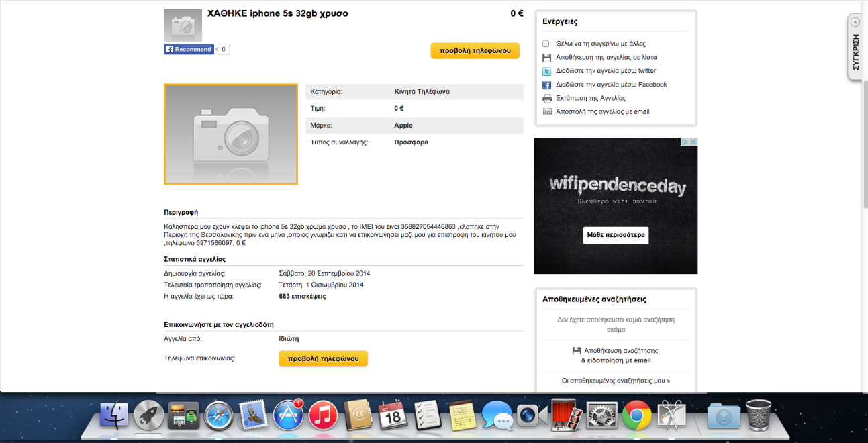
Task: Open Contacts address book in dock
Action: [x=358, y=415]
